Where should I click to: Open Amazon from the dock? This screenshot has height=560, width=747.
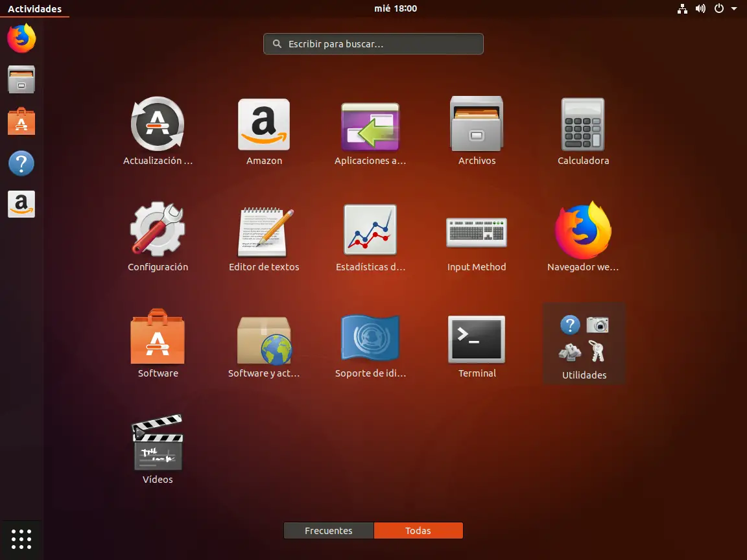[21, 204]
